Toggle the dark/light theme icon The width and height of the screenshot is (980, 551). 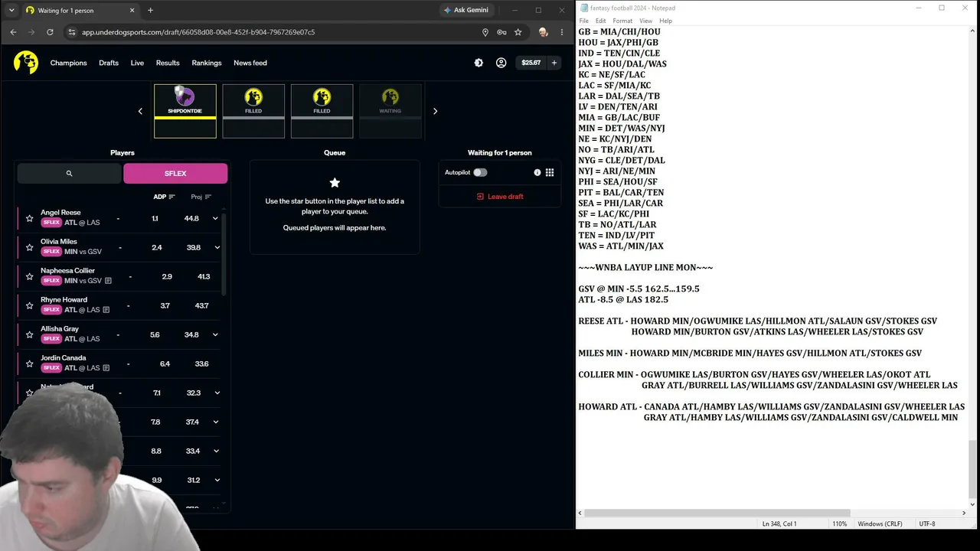[479, 63]
